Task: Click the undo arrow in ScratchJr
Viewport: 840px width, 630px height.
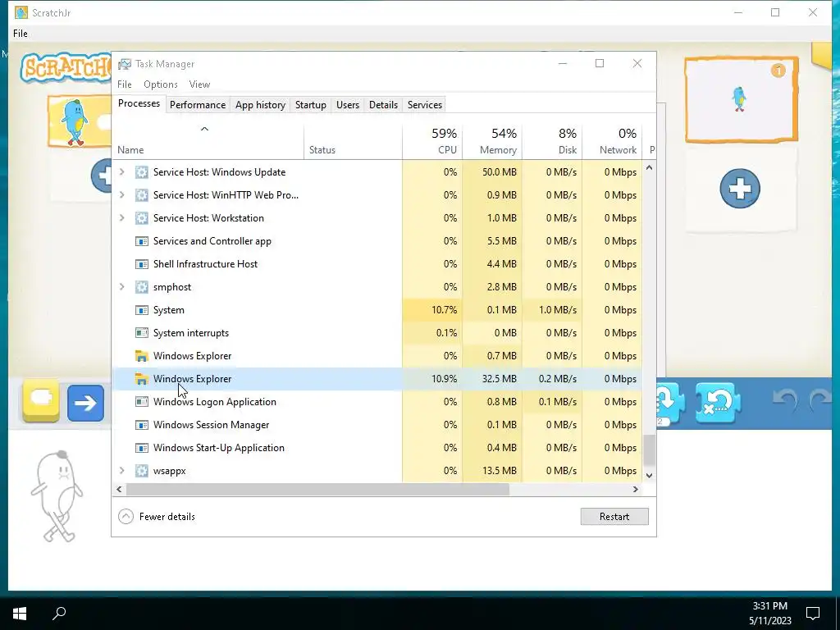Action: (785, 400)
